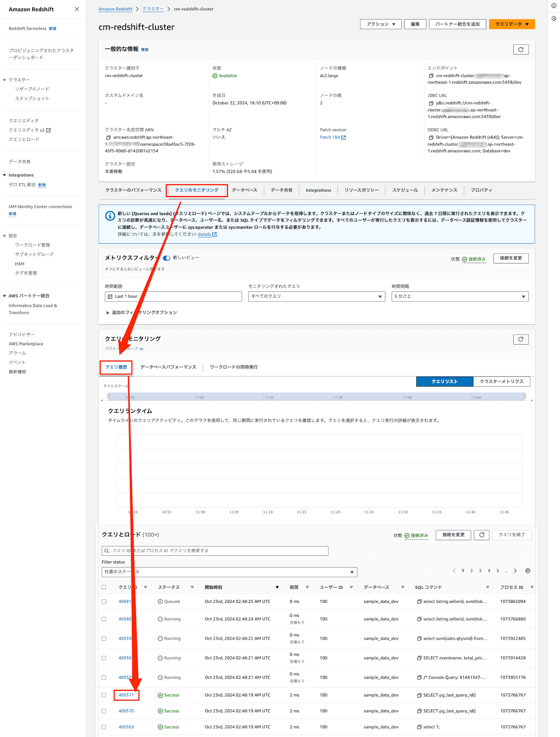The height and width of the screenshot is (737, 560).
Task: Sort by start time column arrow
Action: pos(277,587)
